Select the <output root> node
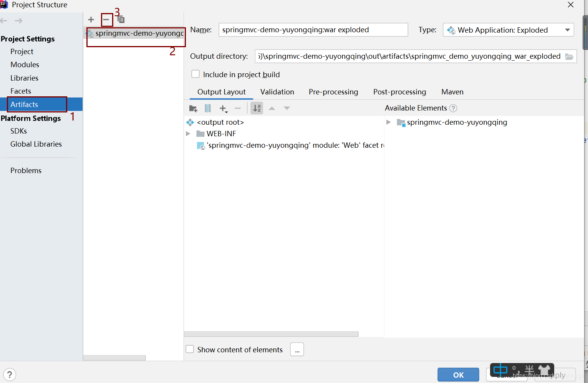Image resolution: width=588 pixels, height=383 pixels. 220,122
